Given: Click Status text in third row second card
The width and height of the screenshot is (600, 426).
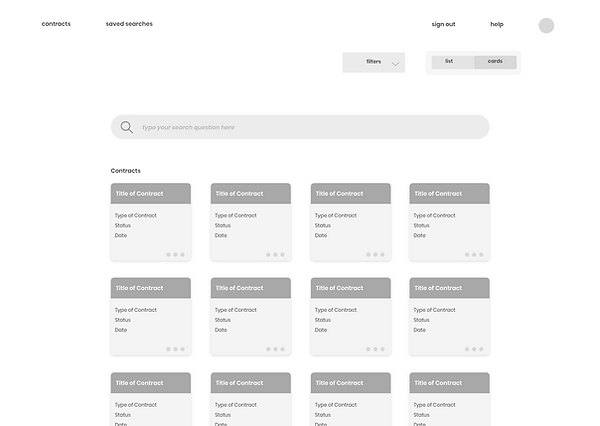Looking at the screenshot, I should coord(222,415).
